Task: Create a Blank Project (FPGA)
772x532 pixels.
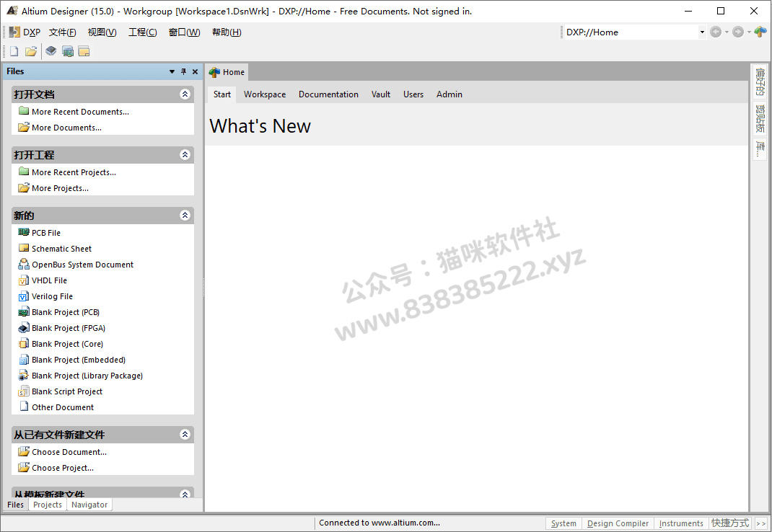Action: (68, 328)
